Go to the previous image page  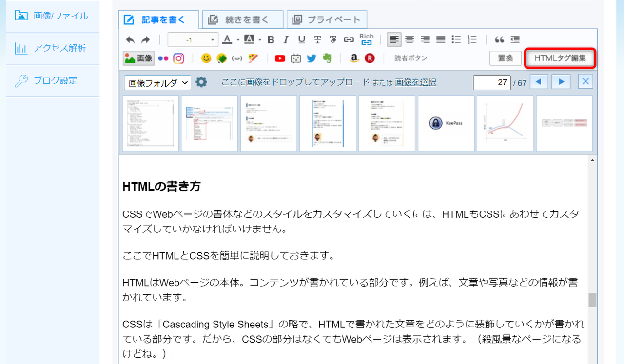[539, 82]
